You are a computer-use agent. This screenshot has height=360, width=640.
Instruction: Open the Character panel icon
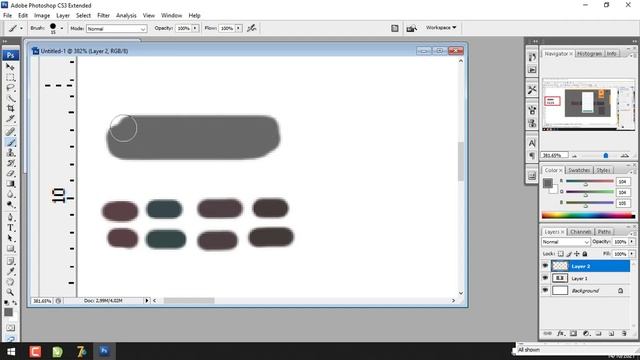(532, 143)
